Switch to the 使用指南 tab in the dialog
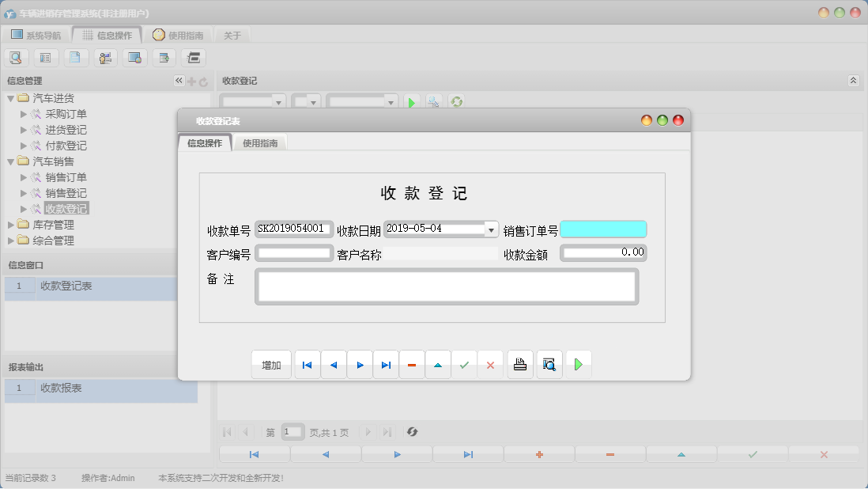This screenshot has height=489, width=868. (261, 144)
